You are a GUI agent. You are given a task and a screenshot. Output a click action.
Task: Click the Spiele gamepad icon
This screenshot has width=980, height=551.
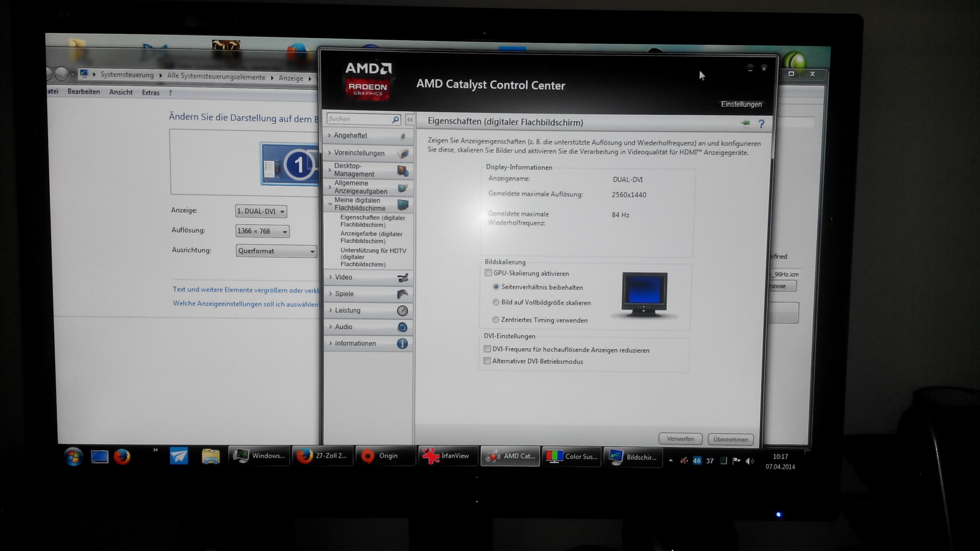402,294
